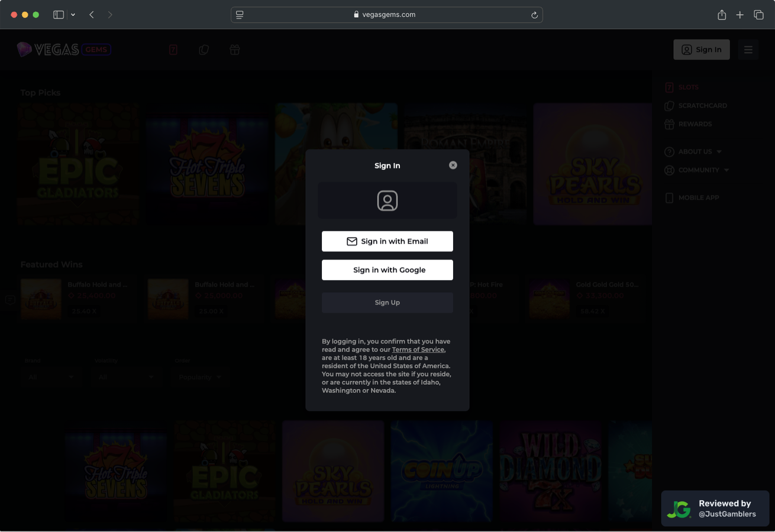The image size is (775, 532).
Task: Open slots icon in top navigation
Action: 173,50
